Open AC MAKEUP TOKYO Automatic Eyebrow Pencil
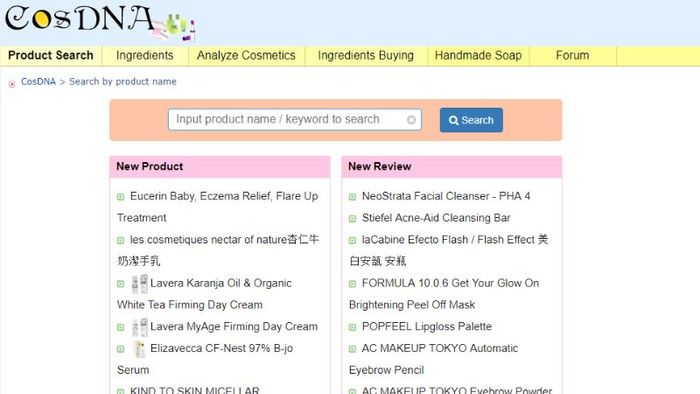700x394 pixels. tap(433, 359)
